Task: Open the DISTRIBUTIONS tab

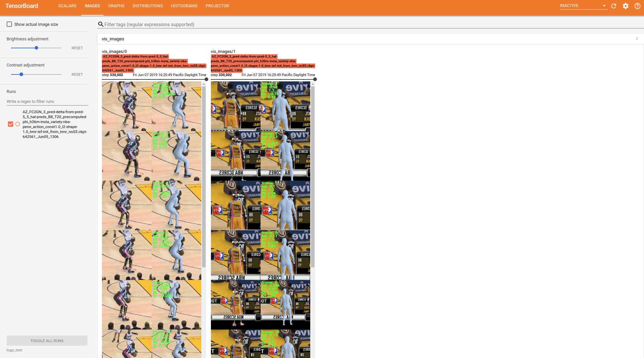Action: point(148,6)
